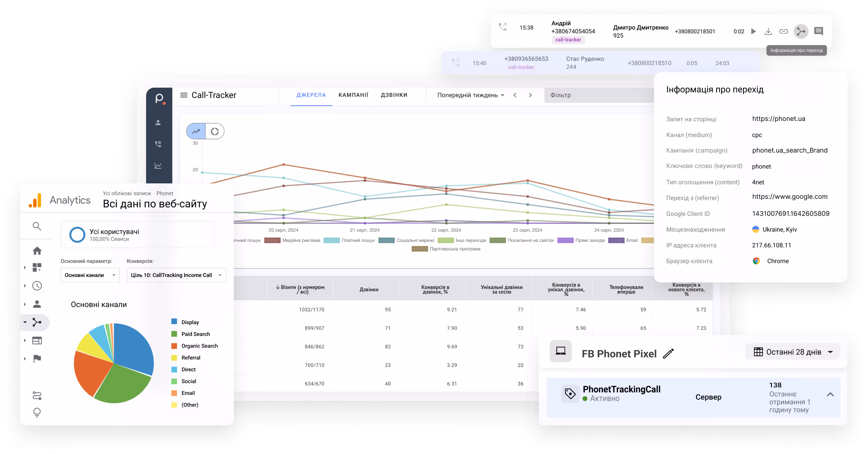Screen dimensions: 868x454
Task: Open https://www.google.com referrer link
Action: coord(790,196)
